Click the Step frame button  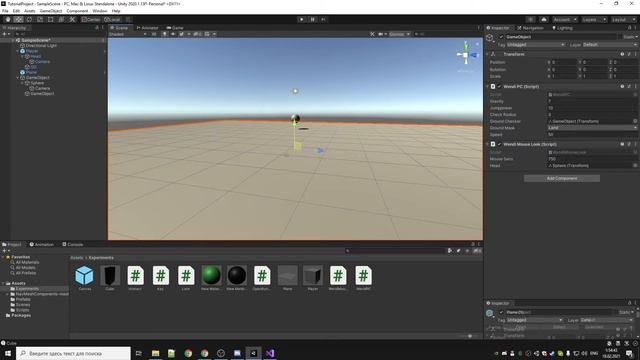tap(324, 19)
